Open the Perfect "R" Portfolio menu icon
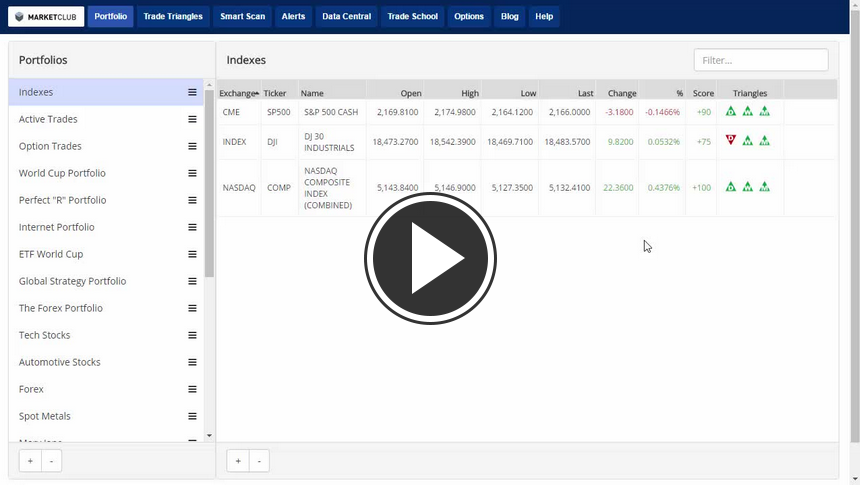Image resolution: width=860 pixels, height=485 pixels. [192, 200]
